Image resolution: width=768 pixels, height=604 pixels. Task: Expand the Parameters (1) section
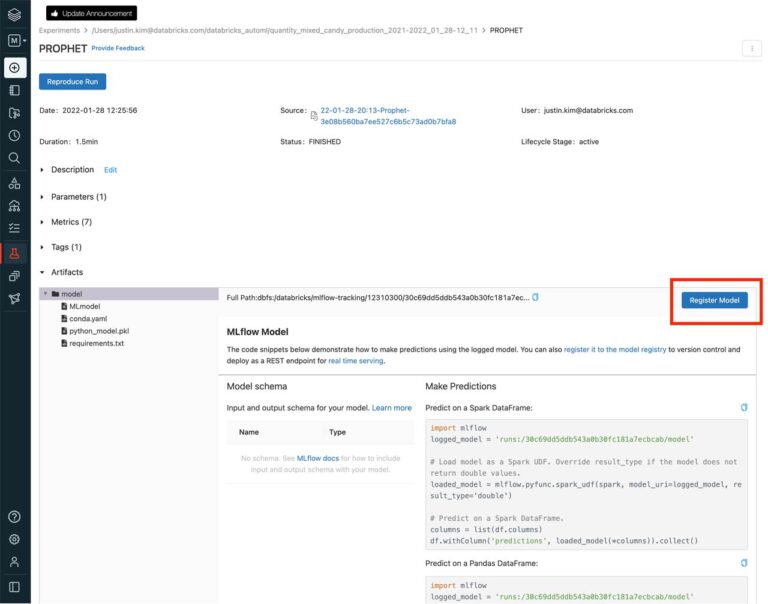(x=42, y=196)
